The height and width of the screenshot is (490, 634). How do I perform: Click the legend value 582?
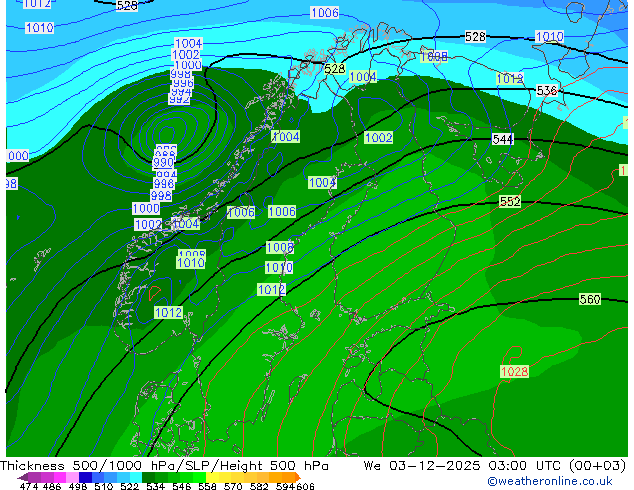pos(259,486)
